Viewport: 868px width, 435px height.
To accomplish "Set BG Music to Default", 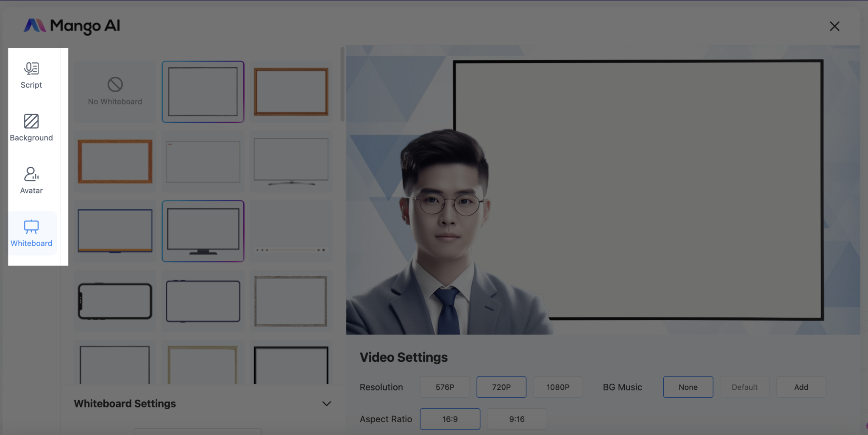I will click(744, 387).
